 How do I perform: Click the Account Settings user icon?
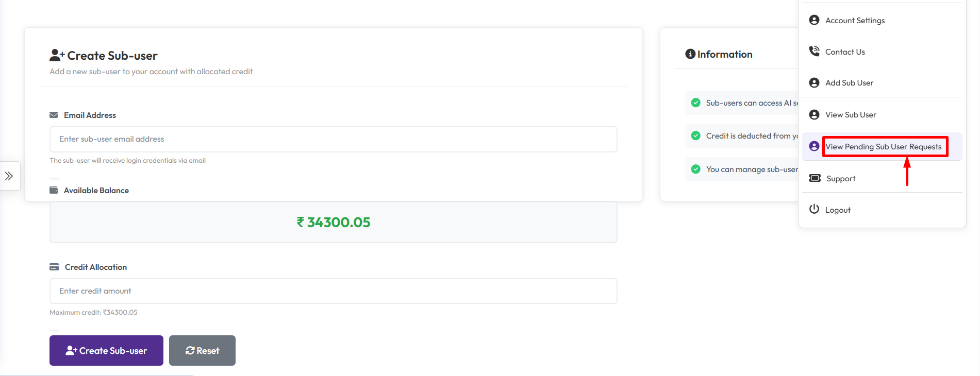(x=814, y=20)
